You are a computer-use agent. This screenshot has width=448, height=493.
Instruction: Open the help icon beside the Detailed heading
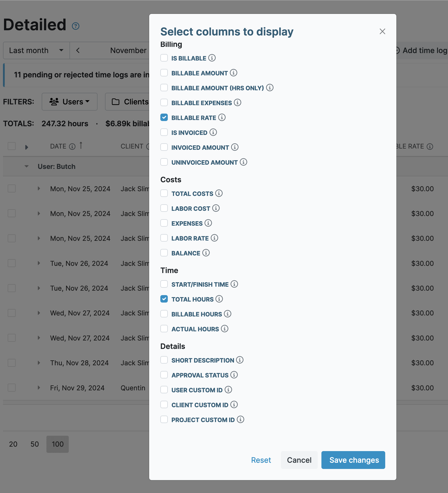(75, 26)
